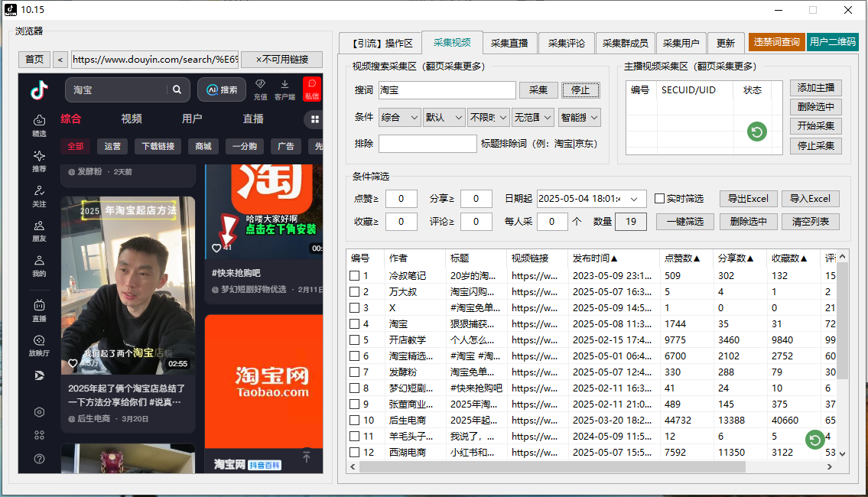Open 精选 in the Douyin sidebar
This screenshot has height=497, width=868.
[39, 125]
